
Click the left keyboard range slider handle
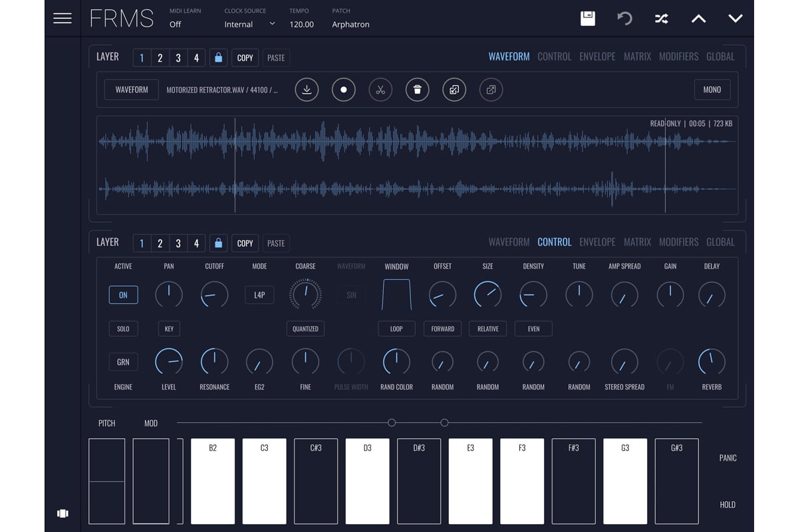tap(392, 423)
